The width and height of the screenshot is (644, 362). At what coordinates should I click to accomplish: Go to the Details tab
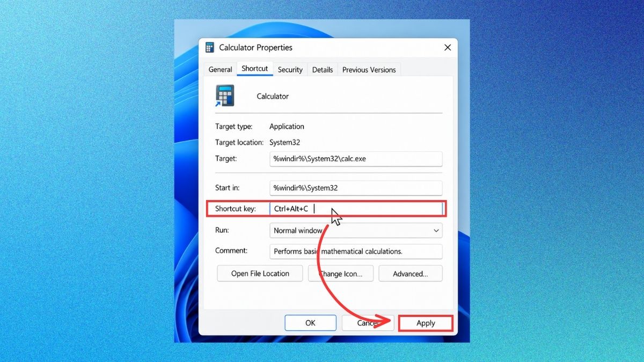(x=323, y=70)
